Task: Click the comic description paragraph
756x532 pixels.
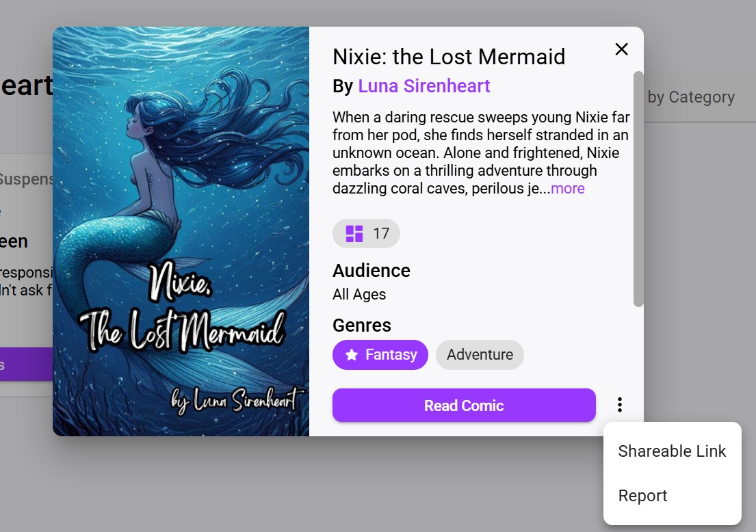Action: click(x=481, y=152)
